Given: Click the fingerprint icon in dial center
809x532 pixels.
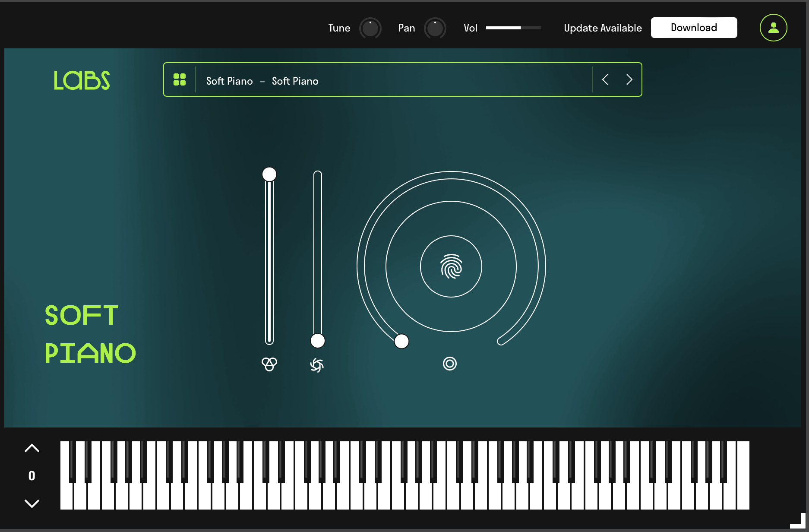Looking at the screenshot, I should point(451,266).
